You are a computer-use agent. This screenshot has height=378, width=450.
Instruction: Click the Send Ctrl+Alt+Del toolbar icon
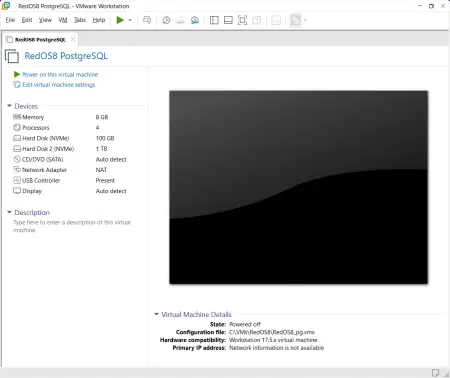(147, 20)
